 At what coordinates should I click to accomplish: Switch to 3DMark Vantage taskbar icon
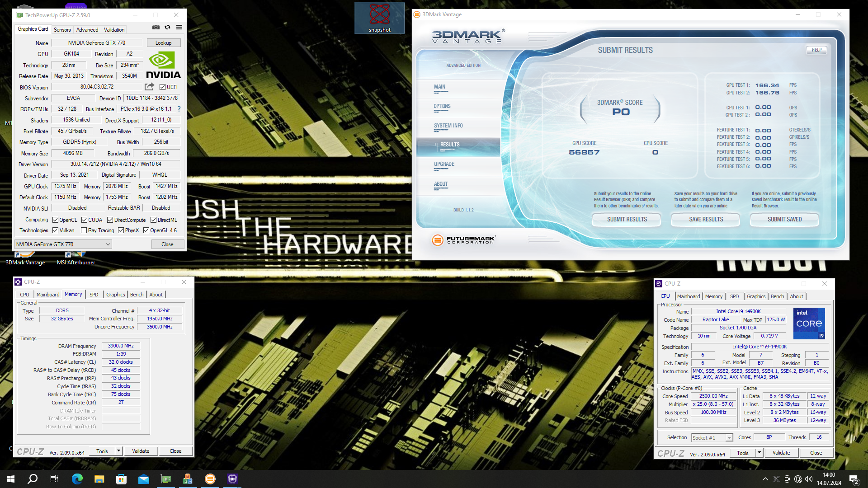pyautogui.click(x=210, y=479)
